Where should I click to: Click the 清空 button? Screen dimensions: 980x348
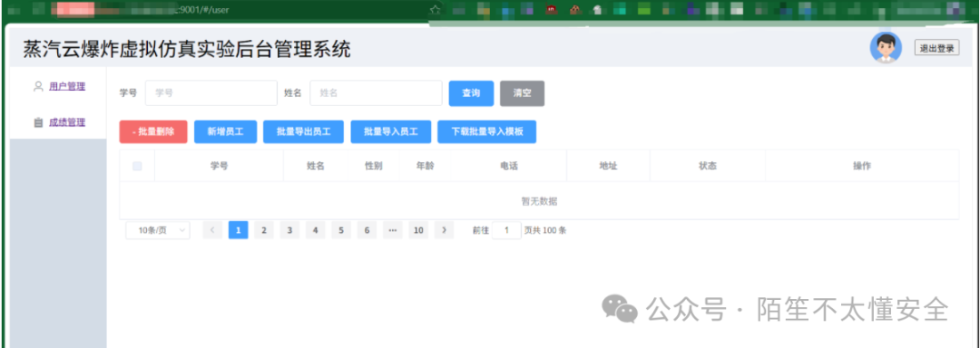tap(522, 93)
